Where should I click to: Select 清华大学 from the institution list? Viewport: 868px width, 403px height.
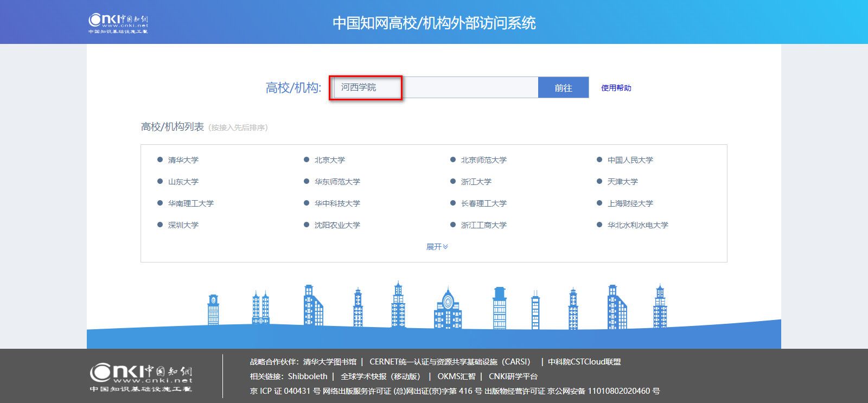point(183,160)
